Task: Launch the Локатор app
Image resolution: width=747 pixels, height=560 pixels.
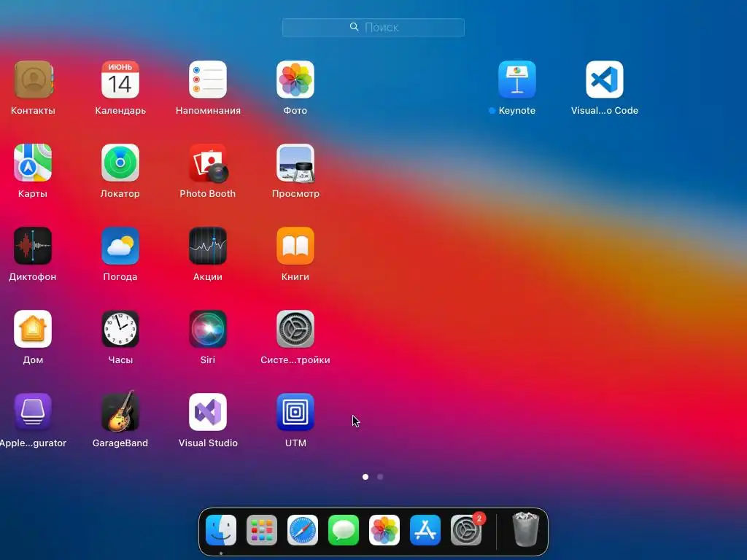Action: [x=120, y=163]
